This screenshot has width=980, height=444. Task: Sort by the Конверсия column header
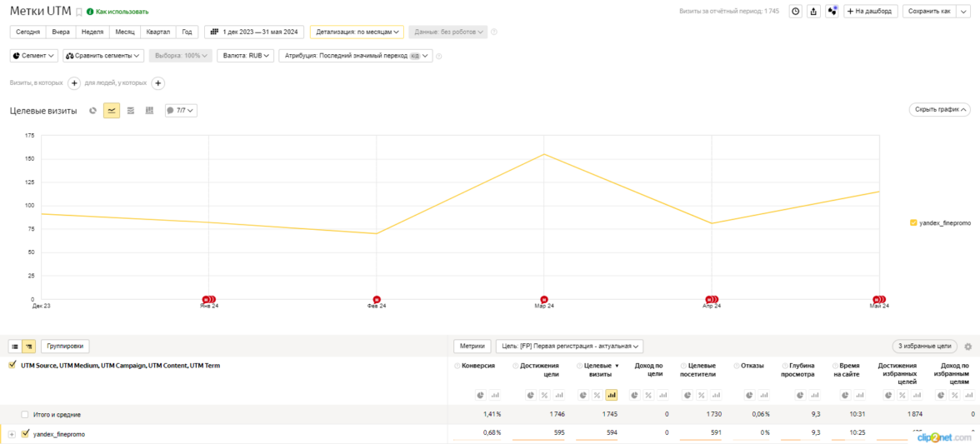pos(478,366)
